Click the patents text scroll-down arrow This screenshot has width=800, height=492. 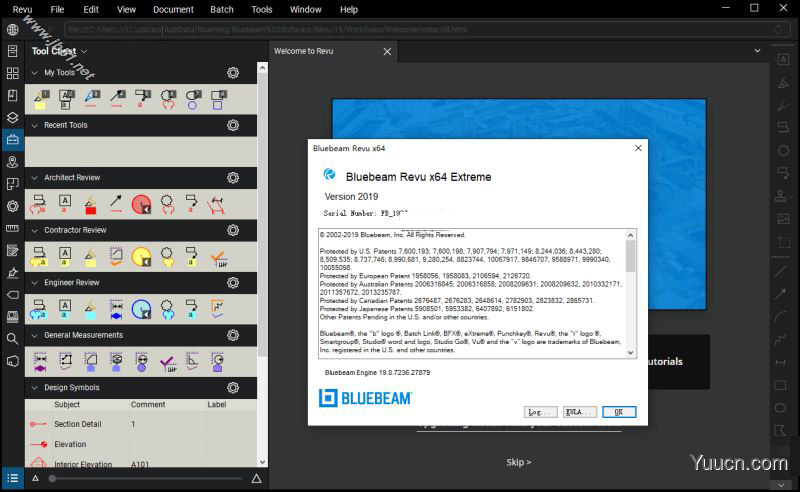pos(631,353)
